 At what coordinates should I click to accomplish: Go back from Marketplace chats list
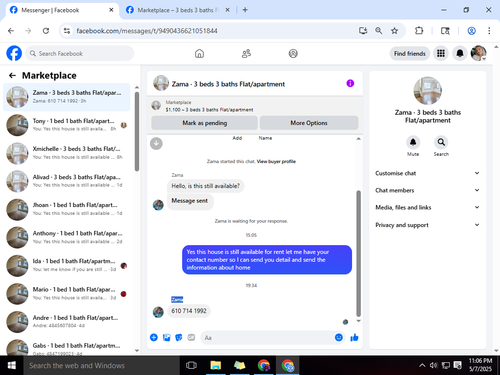[x=12, y=76]
